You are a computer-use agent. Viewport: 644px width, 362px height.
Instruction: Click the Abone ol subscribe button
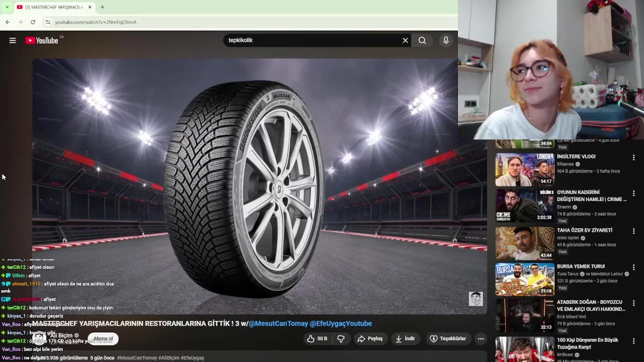coord(103,339)
